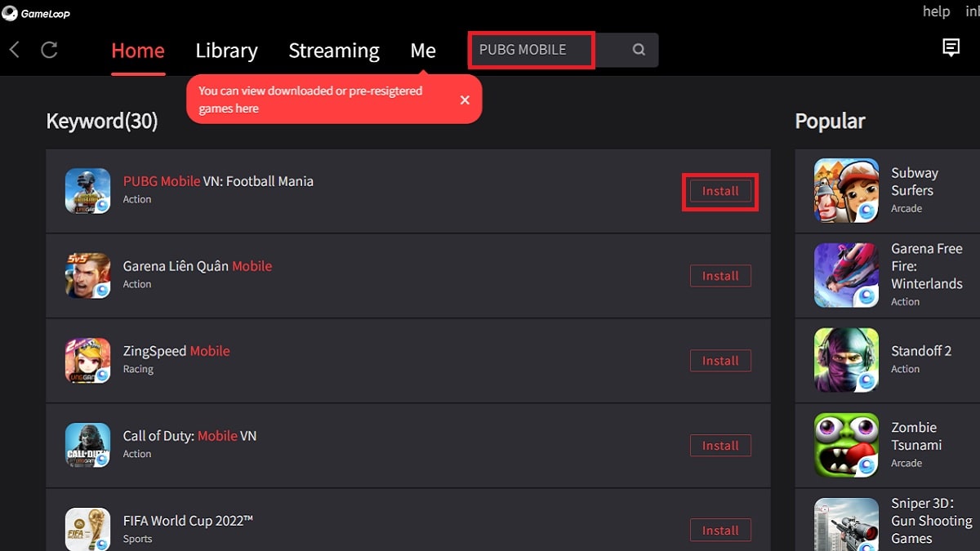
Task: Click the Garena Liên Quân Mobile title
Action: pyautogui.click(x=198, y=266)
